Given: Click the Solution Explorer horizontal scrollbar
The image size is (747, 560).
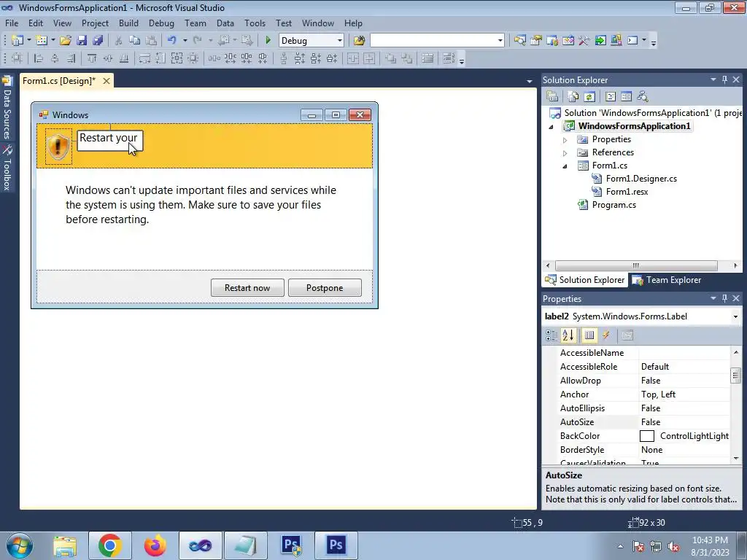Looking at the screenshot, I should click(636, 265).
